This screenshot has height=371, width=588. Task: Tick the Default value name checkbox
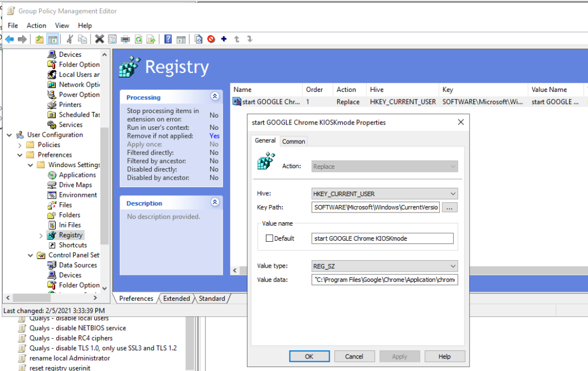pyautogui.click(x=269, y=238)
